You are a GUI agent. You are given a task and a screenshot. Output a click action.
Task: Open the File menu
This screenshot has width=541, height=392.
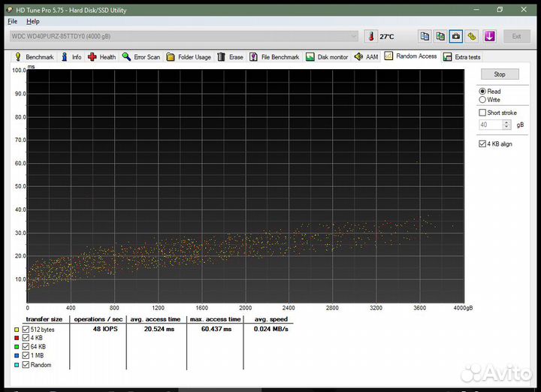13,21
